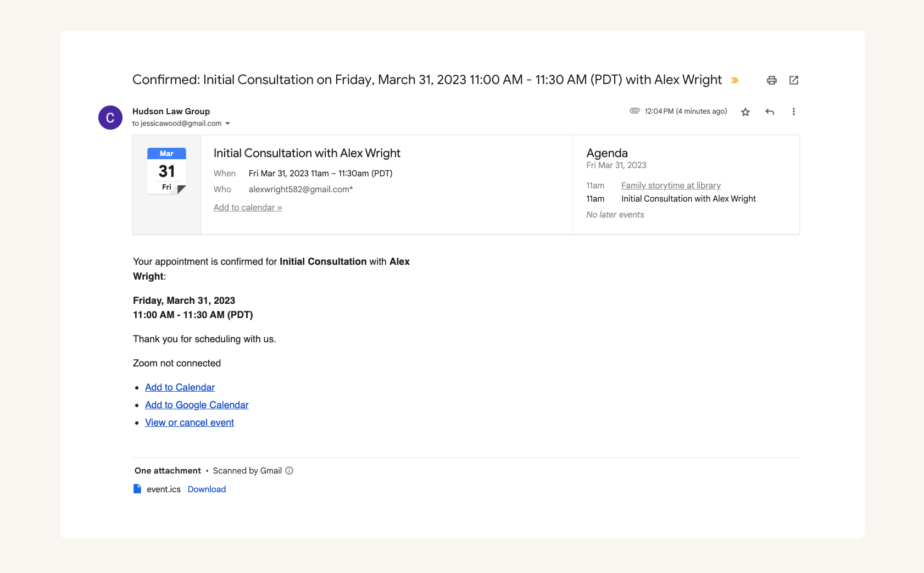The height and width of the screenshot is (573, 924).
Task: Open the email in a new window
Action: (x=794, y=80)
